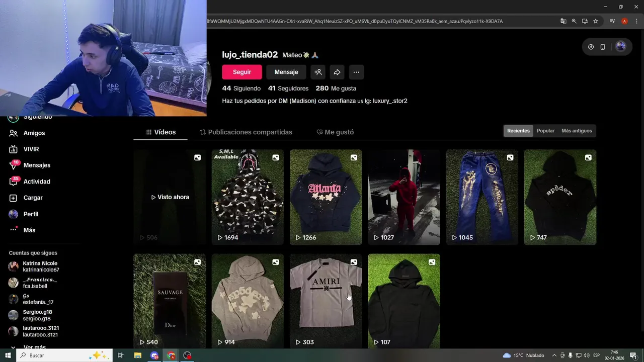
Task: Open the 41 Seguidores list
Action: point(288,88)
